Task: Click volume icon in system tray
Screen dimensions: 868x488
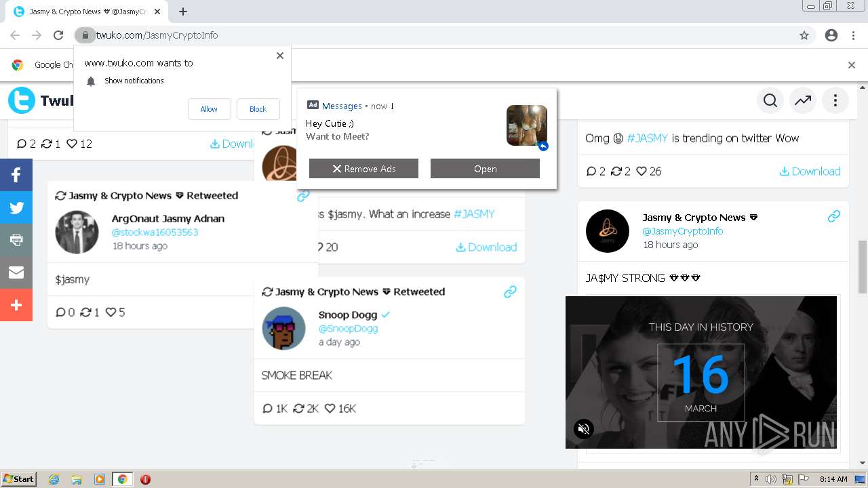Action: (771, 479)
